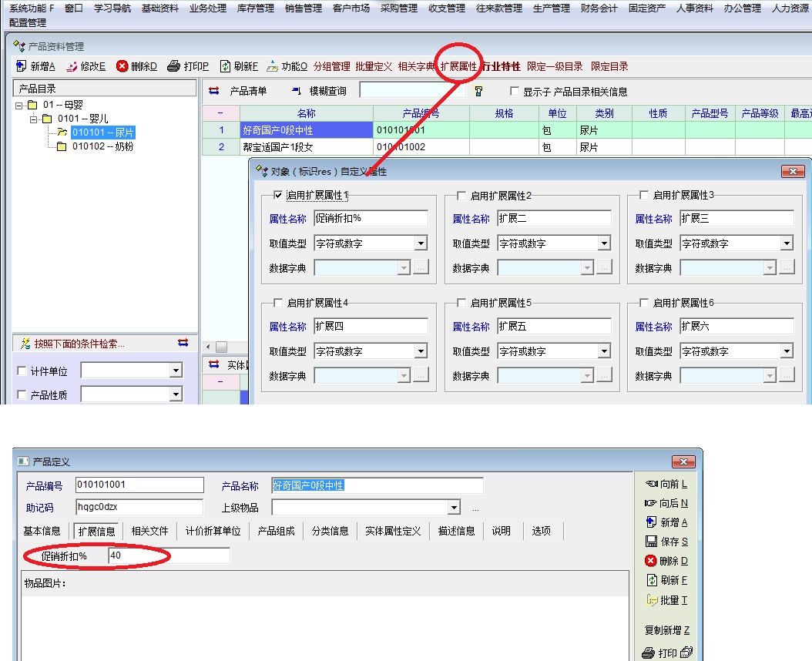Click the red 删除D delete icon
812x661 pixels.
(x=122, y=67)
